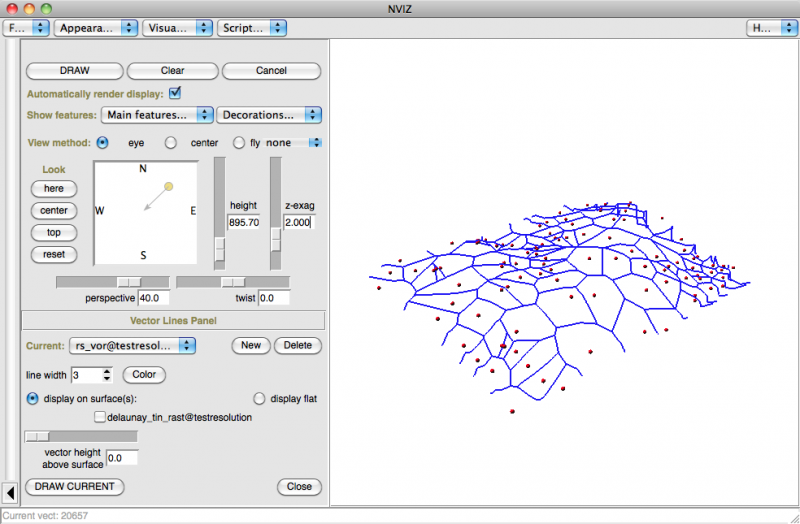Open the Main features dropdown
Viewport: 800px width, 524px height.
[x=159, y=115]
